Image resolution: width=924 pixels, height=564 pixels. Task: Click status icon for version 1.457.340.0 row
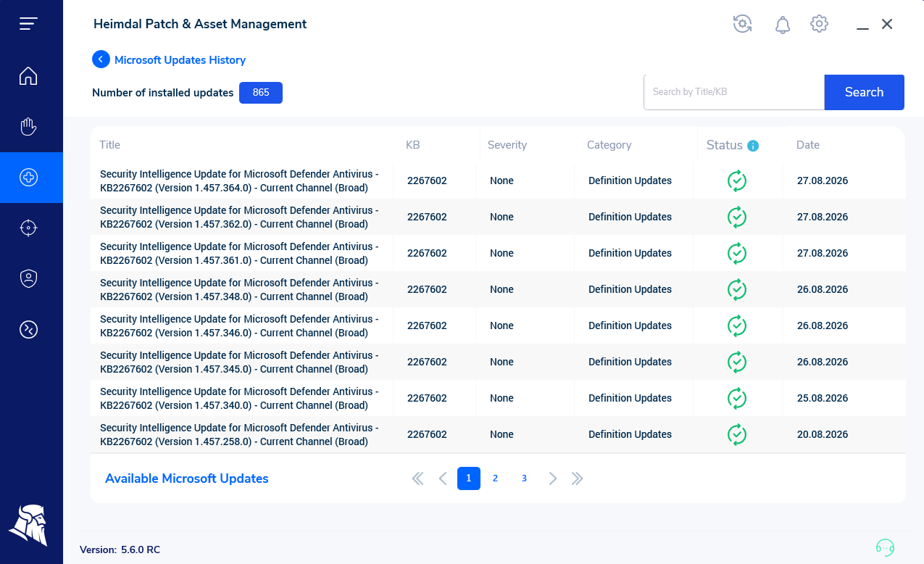click(737, 398)
